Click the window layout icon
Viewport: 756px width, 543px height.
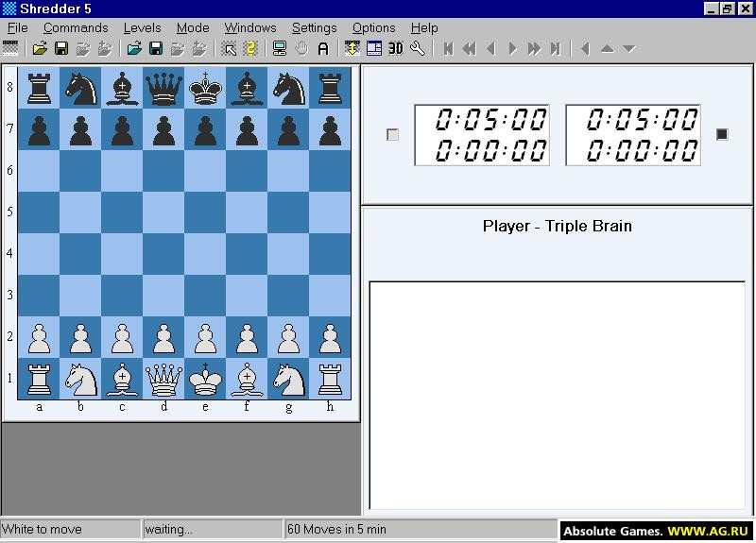[x=374, y=49]
